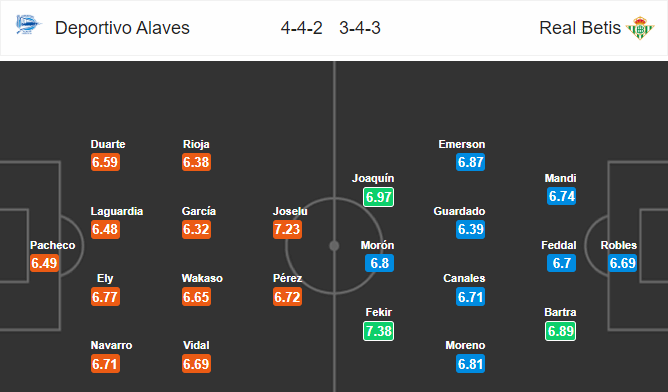Click Ely's 6.77 rating badge

point(105,297)
